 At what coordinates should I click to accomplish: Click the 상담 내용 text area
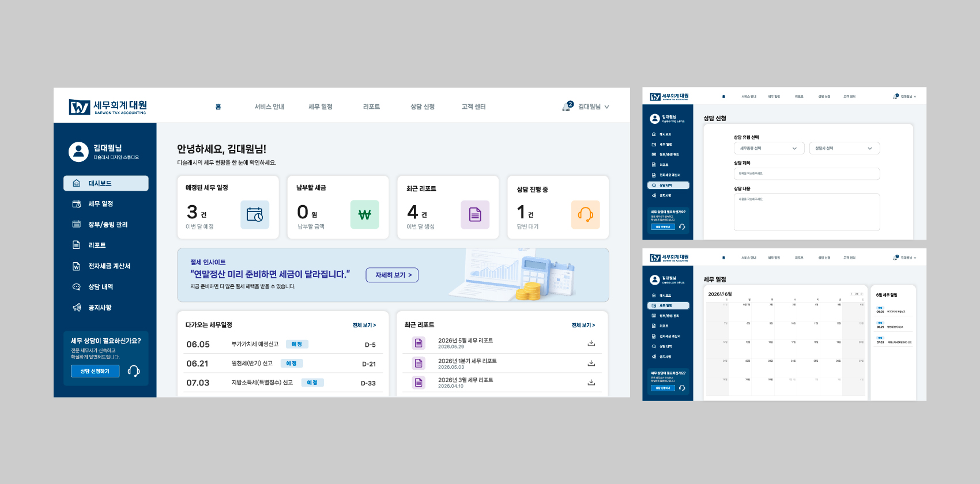point(807,212)
